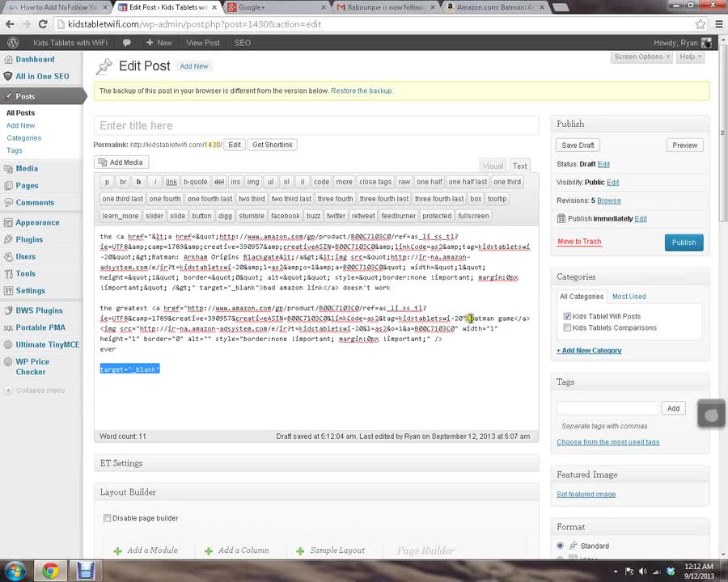The width and height of the screenshot is (728, 582).
Task: Open the Categories submenu item
Action: click(x=23, y=138)
